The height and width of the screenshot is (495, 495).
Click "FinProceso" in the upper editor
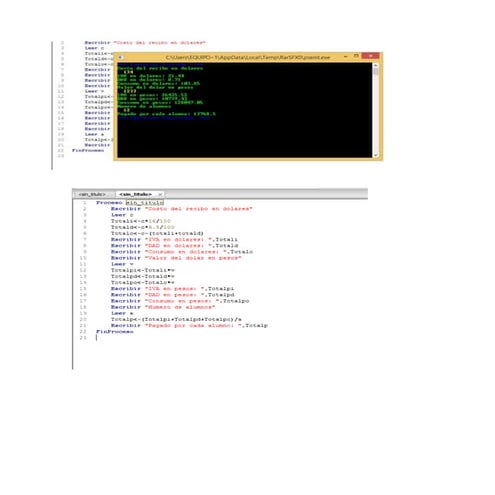(x=88, y=150)
